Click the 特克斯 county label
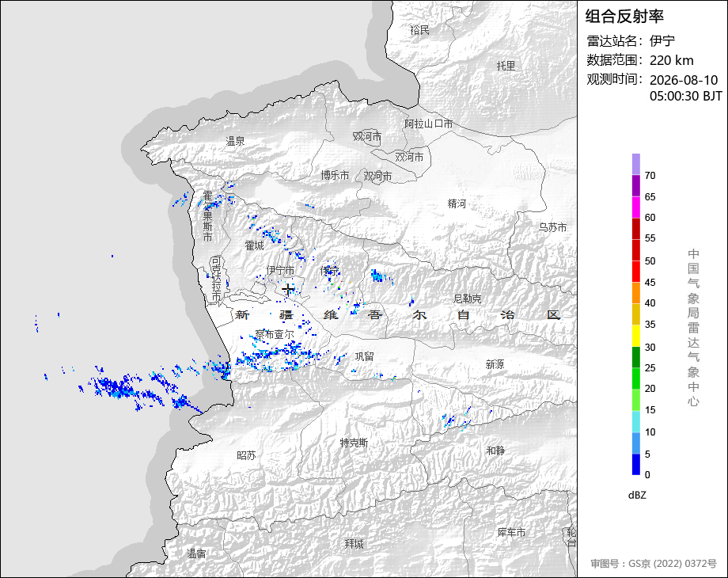728x578 pixels. coord(354,443)
